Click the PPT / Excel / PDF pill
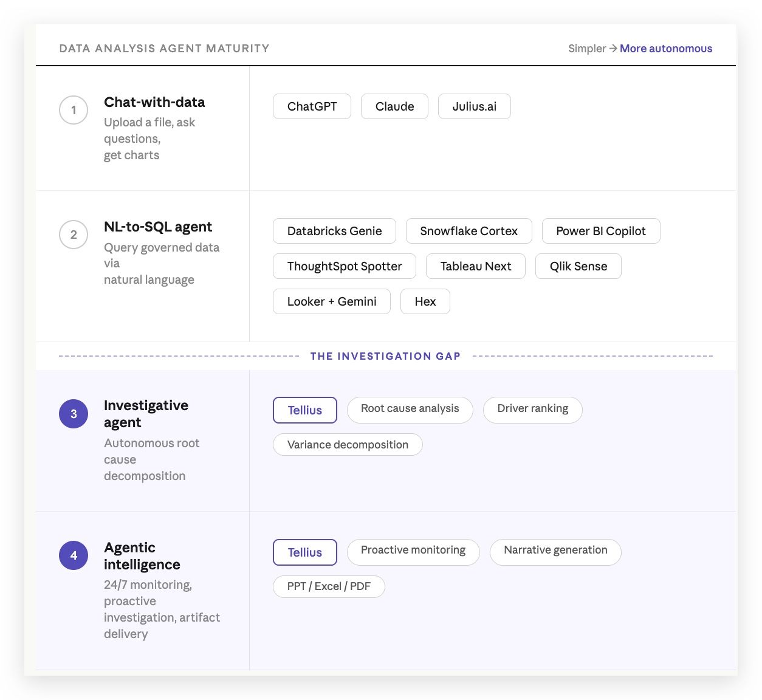Image resolution: width=762 pixels, height=700 pixels. tap(329, 586)
